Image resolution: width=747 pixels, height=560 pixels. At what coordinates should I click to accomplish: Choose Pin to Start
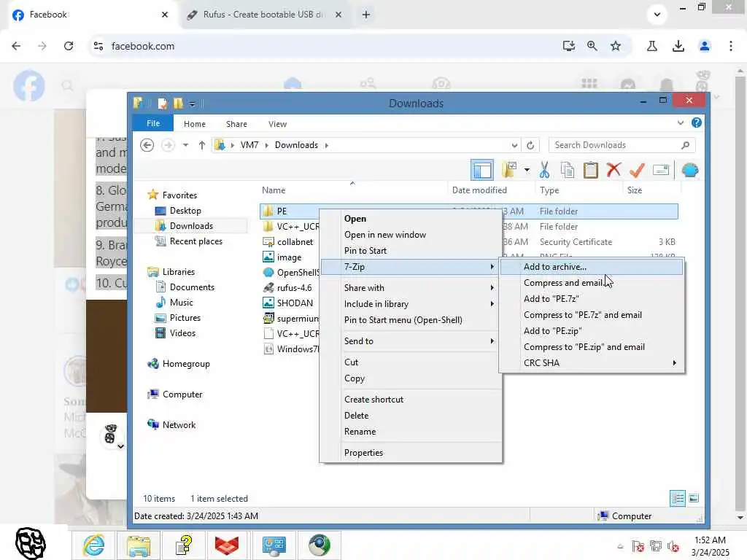click(411, 251)
